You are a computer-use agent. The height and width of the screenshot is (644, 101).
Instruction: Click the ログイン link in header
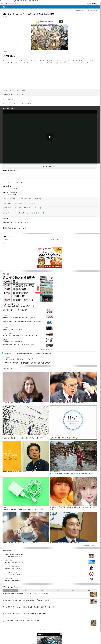click(x=17, y=4)
